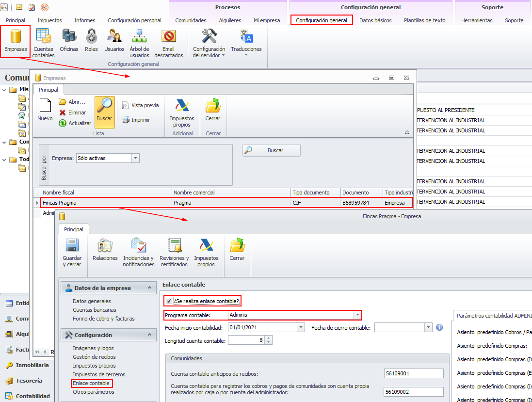Click Abrir in the Empresas toolbar
Image resolution: width=532 pixels, height=402 pixels.
pos(72,102)
